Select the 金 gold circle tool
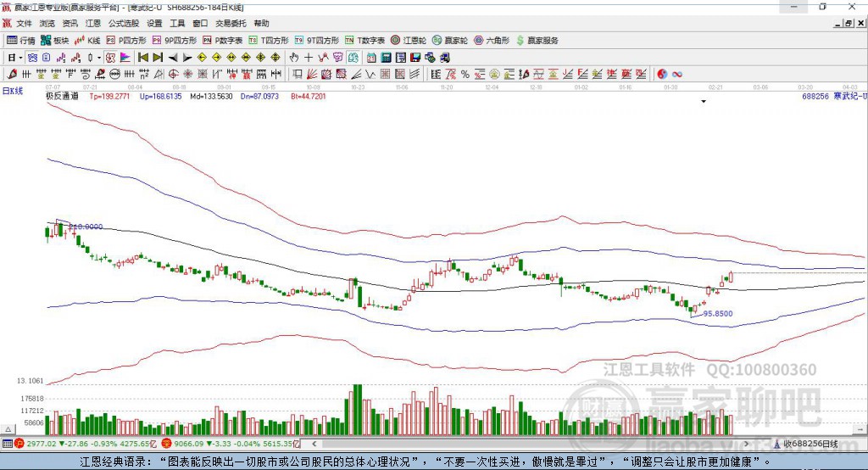 (x=494, y=74)
